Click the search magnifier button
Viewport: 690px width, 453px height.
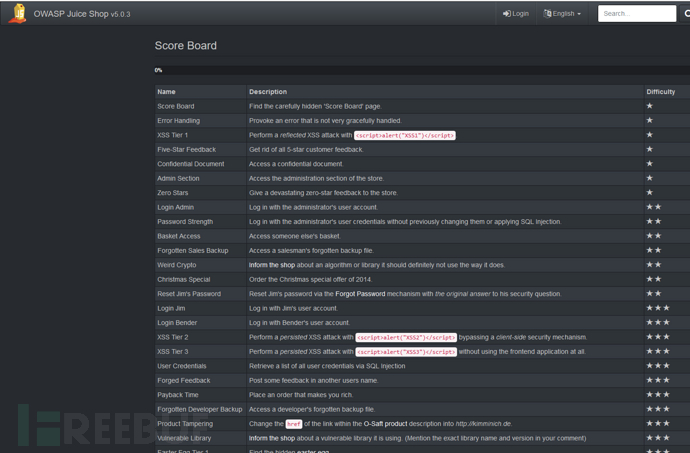[685, 14]
